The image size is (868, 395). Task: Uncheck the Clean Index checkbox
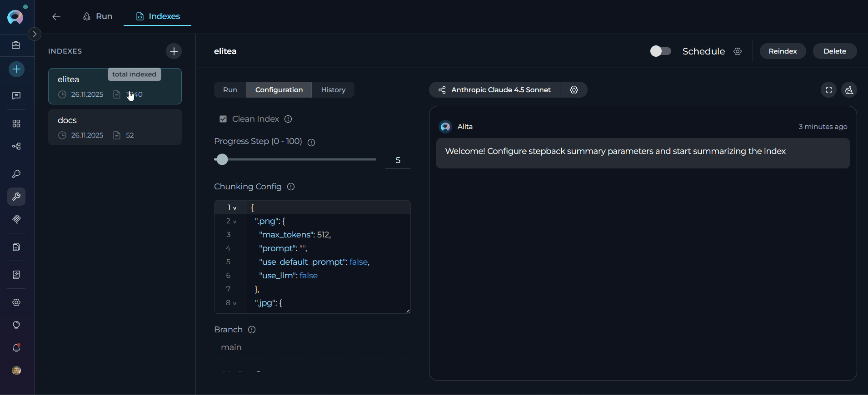223,119
